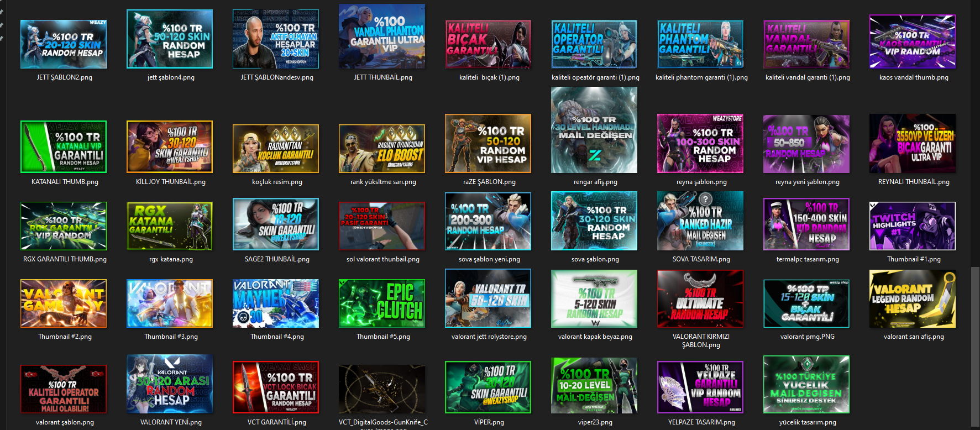Click the file name "YELPAZE TASARIM.png"
The width and height of the screenshot is (980, 430).
coord(701,422)
